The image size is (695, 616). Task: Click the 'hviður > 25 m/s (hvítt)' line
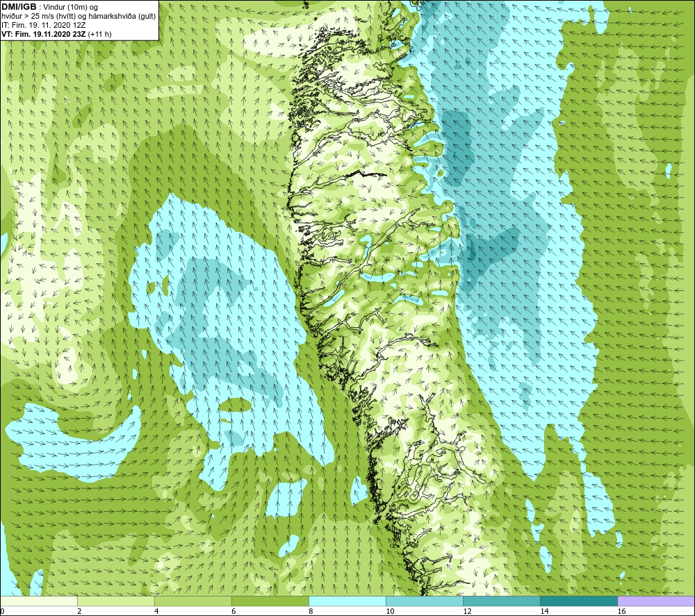[x=38, y=17]
